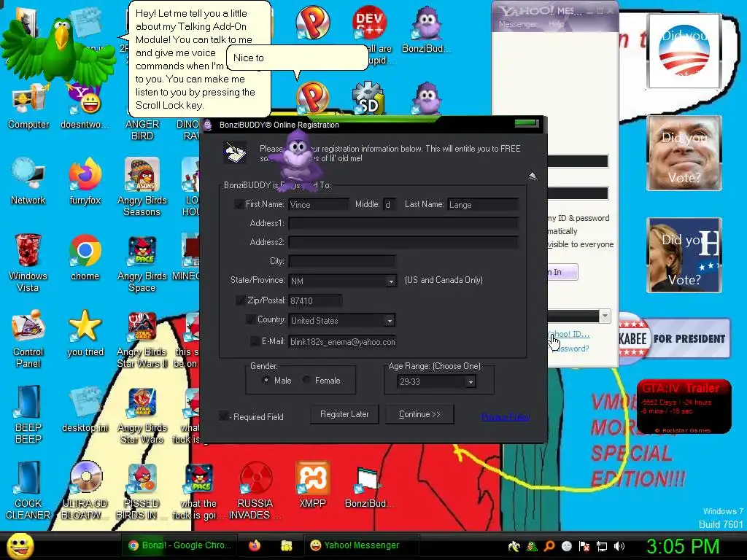Open the XMPP desktop icon
The height and width of the screenshot is (560, 747).
click(312, 485)
